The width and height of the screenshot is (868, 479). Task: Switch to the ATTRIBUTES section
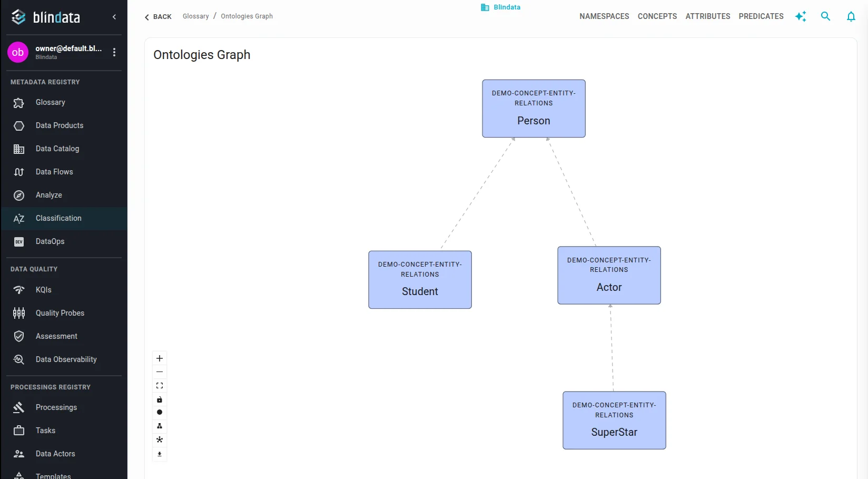pyautogui.click(x=708, y=16)
